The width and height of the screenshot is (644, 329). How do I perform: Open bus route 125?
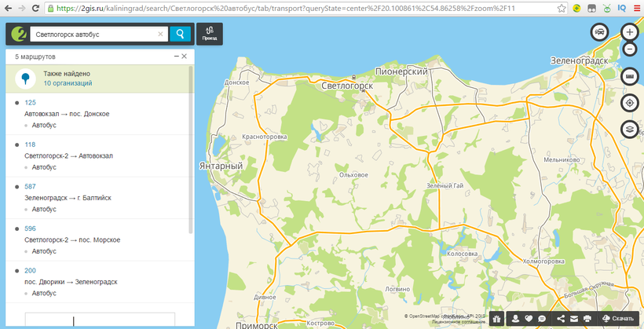tap(30, 103)
